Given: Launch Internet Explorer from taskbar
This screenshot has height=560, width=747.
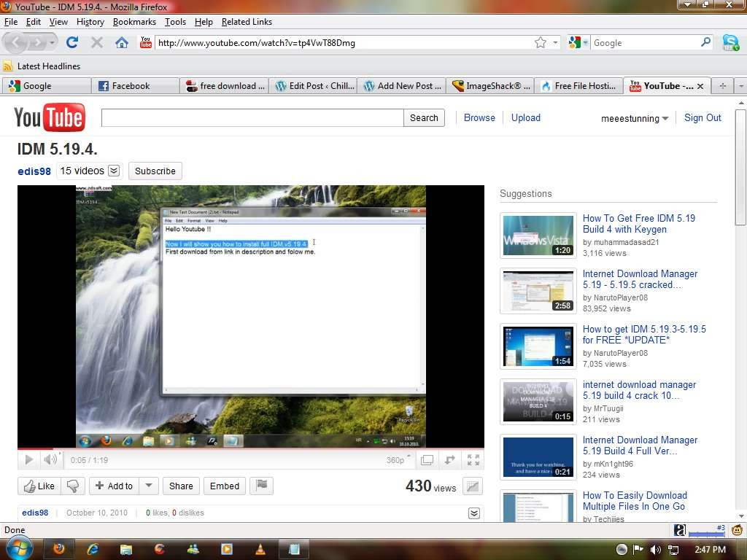Looking at the screenshot, I should coord(93,549).
